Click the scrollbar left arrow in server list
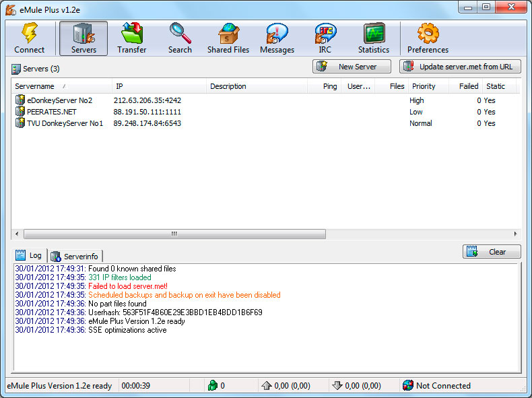 pyautogui.click(x=17, y=234)
